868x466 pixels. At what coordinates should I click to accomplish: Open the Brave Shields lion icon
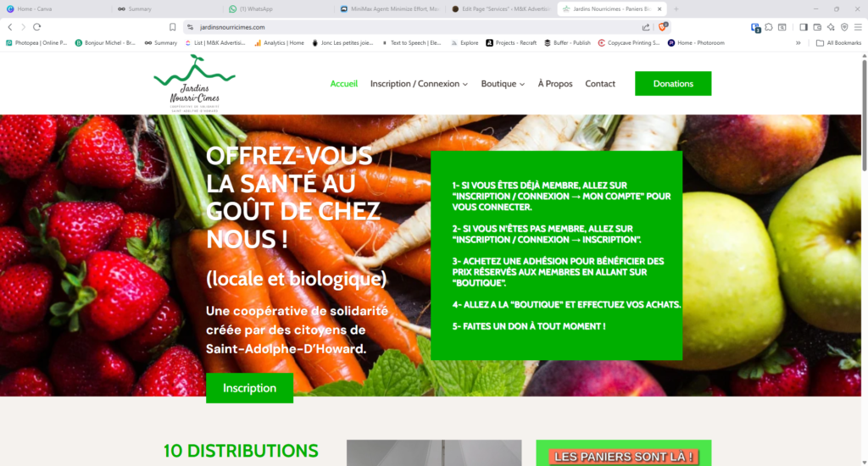click(x=663, y=26)
